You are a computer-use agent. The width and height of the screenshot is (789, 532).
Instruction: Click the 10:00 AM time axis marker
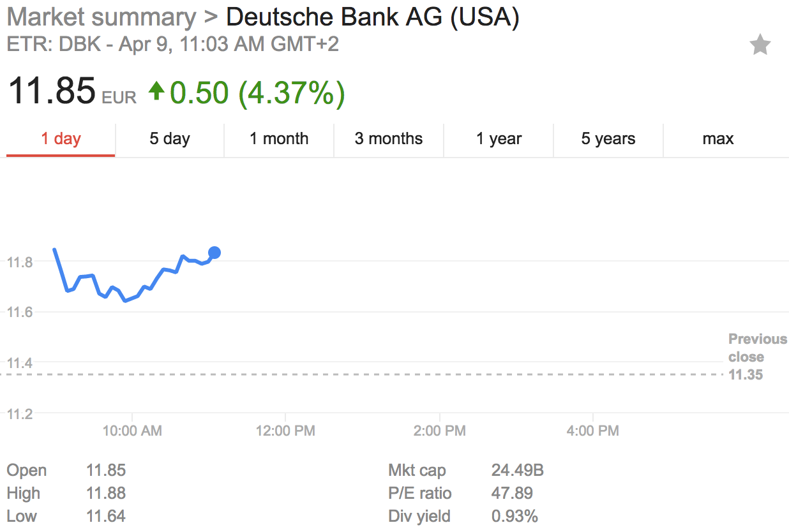132,431
